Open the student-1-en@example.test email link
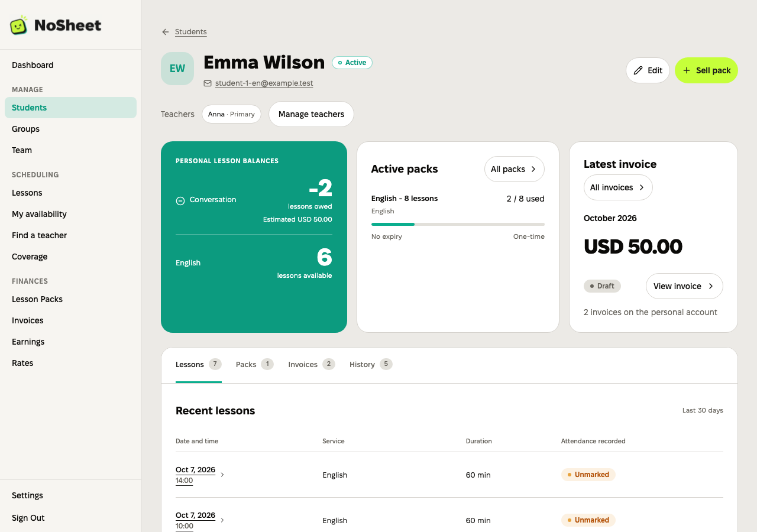The height and width of the screenshot is (532, 757). (264, 83)
